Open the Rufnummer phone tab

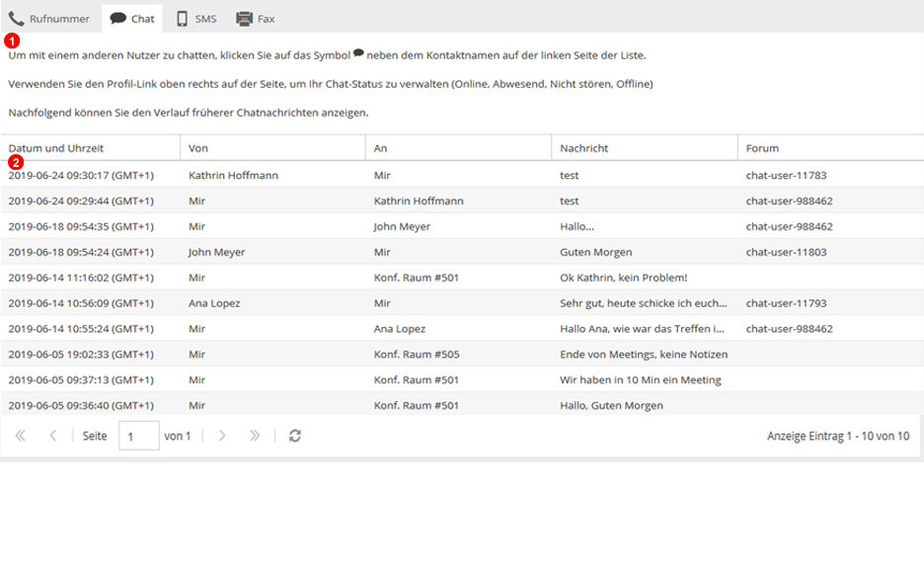pyautogui.click(x=49, y=19)
